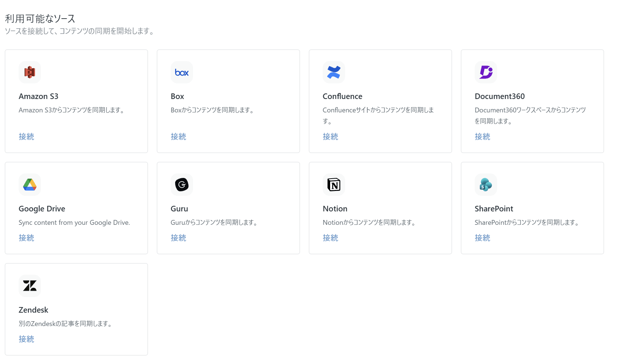Click description Confluenceサイトからコンテンツを同期します。

pos(378,115)
